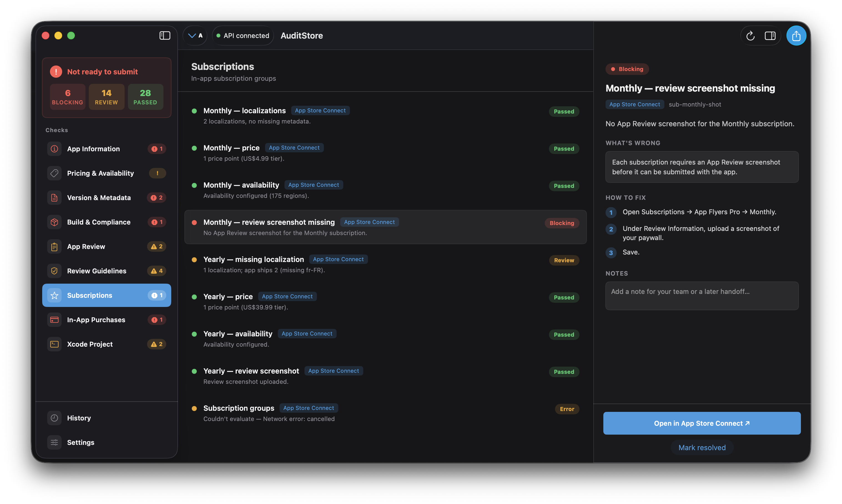Click Review Guidelines warning badge showing 4
842x504 pixels.
pyautogui.click(x=157, y=271)
